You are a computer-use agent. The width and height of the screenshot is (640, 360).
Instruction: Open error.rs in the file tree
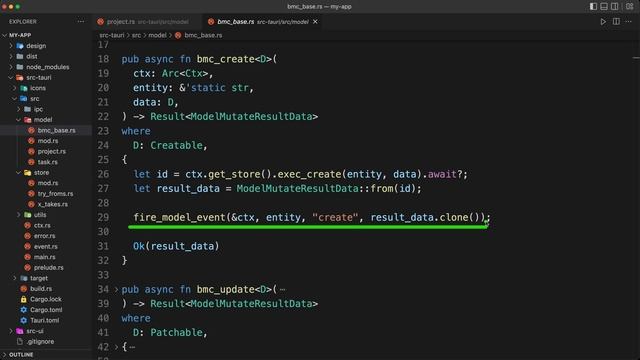[x=44, y=236]
